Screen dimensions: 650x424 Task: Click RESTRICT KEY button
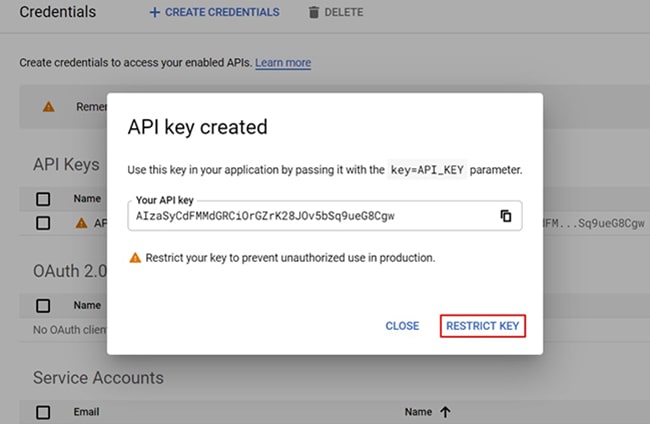[x=483, y=326]
